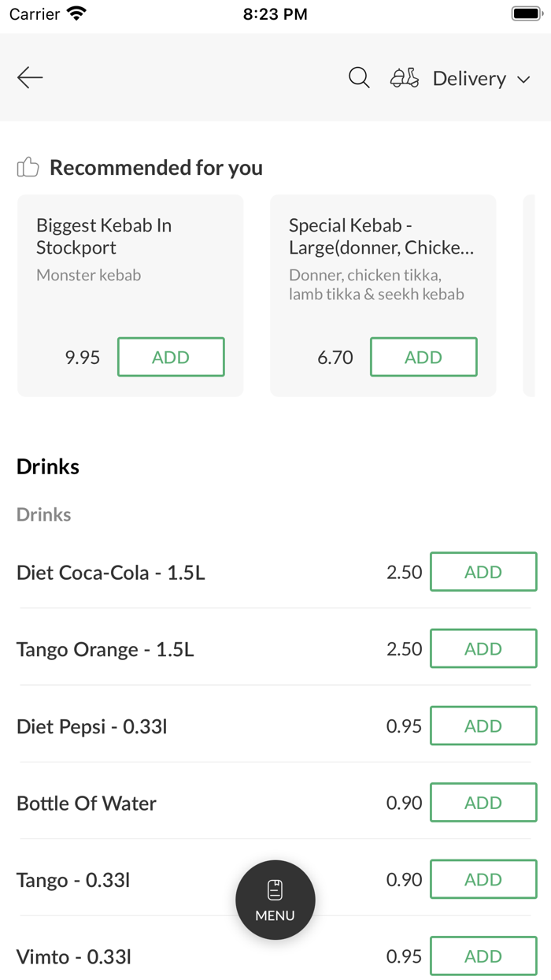The width and height of the screenshot is (551, 980).
Task: Tap the Wi-Fi status icon
Action: click(x=77, y=14)
